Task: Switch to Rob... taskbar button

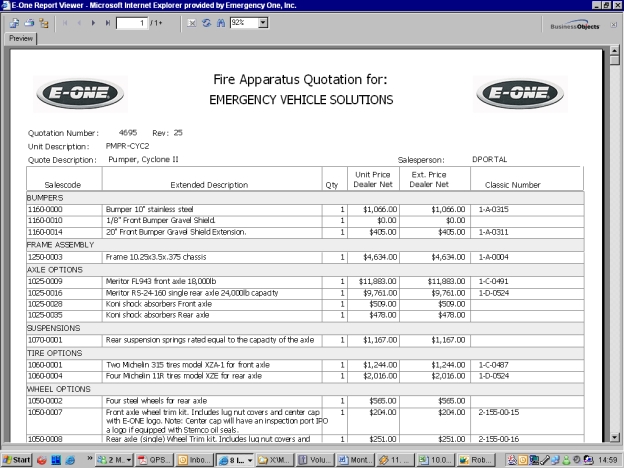Action: tap(476, 460)
